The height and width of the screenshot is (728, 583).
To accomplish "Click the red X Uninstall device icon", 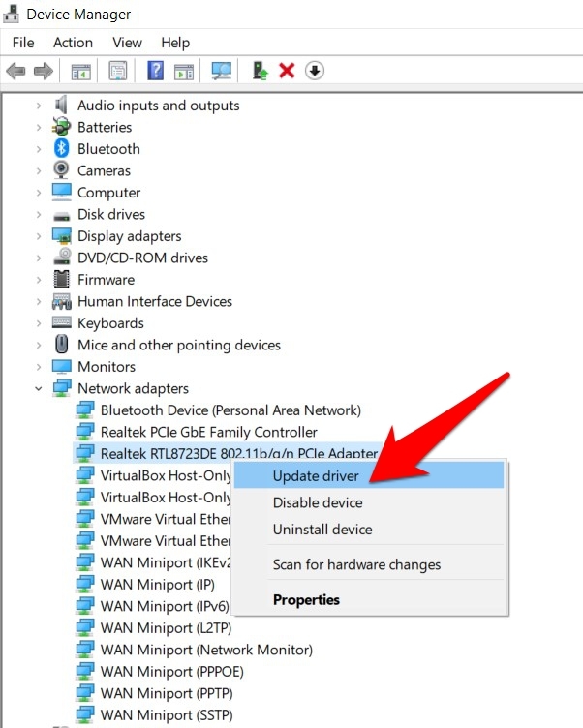I will pos(287,71).
